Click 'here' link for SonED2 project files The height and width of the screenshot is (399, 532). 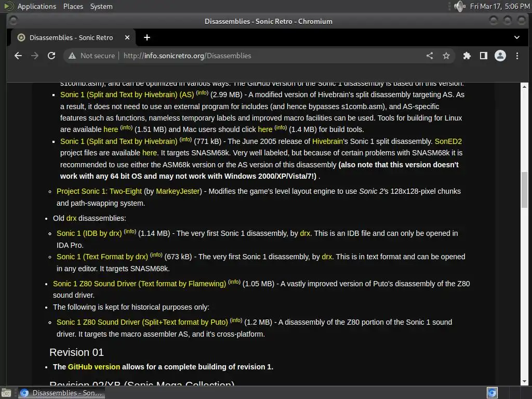click(x=150, y=153)
